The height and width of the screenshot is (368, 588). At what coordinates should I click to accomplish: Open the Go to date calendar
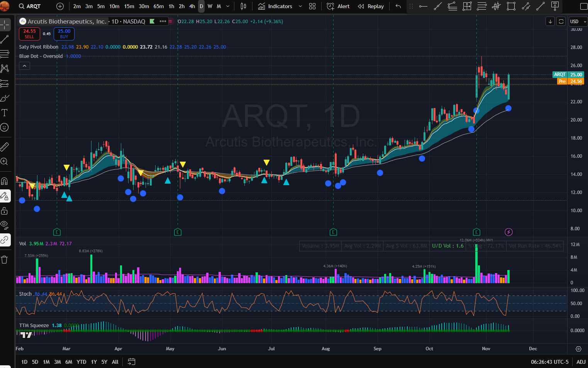point(132,362)
